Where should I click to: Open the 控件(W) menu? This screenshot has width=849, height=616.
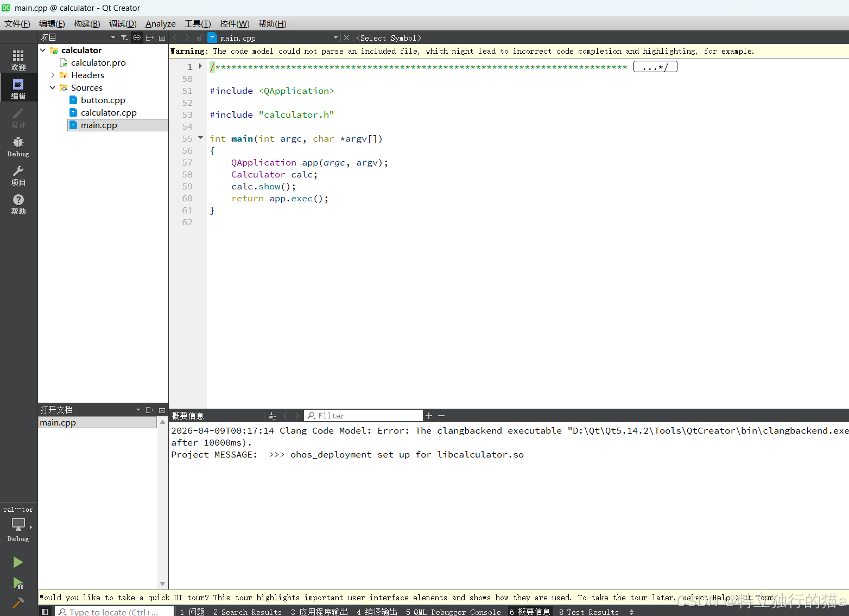(235, 23)
